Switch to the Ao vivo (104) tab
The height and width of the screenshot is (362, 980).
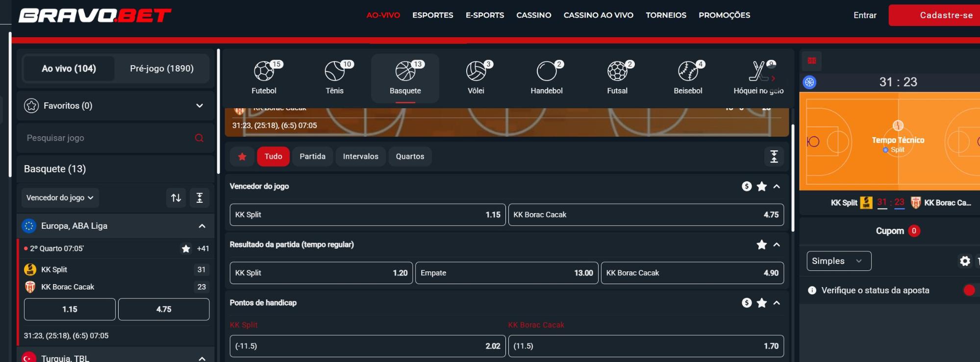click(69, 69)
